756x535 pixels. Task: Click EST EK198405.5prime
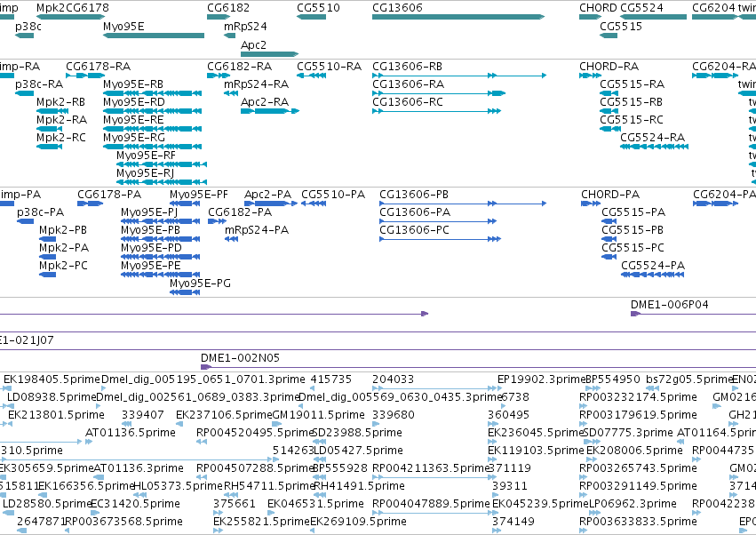pyautogui.click(x=52, y=379)
